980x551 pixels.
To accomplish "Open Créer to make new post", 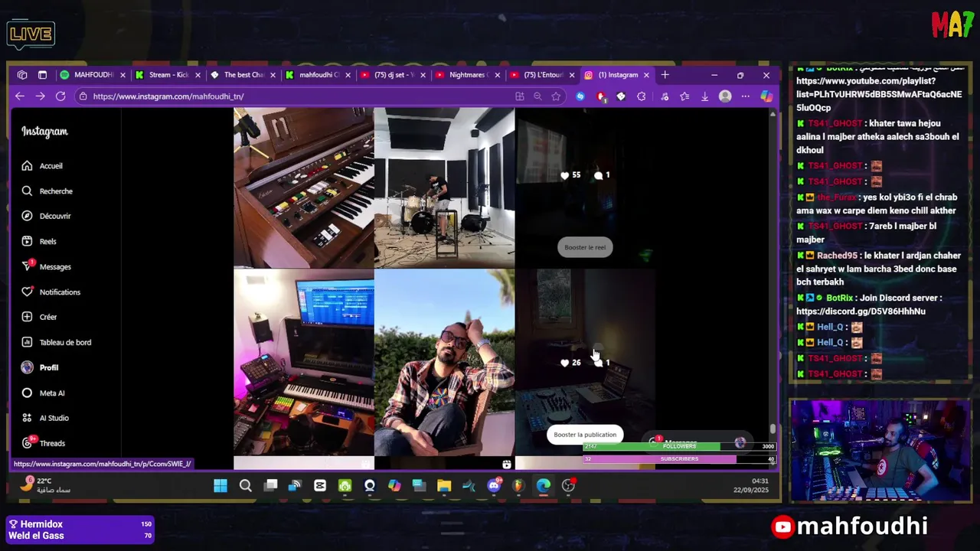I will 39,317.
